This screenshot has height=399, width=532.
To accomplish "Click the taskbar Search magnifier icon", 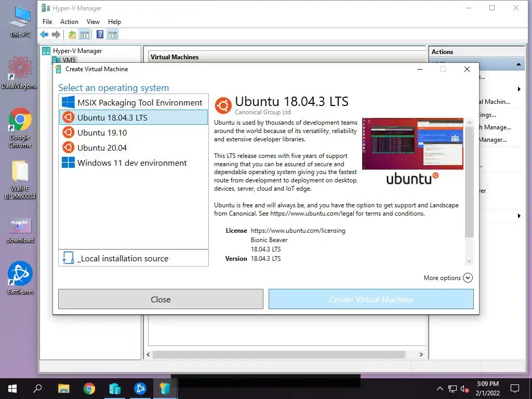I will (x=37, y=389).
